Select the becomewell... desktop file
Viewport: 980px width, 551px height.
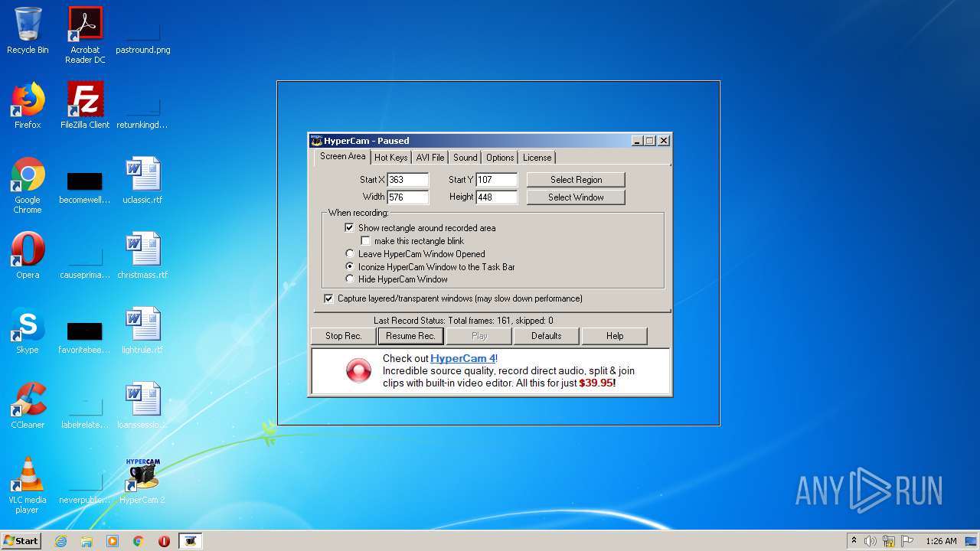coord(84,187)
